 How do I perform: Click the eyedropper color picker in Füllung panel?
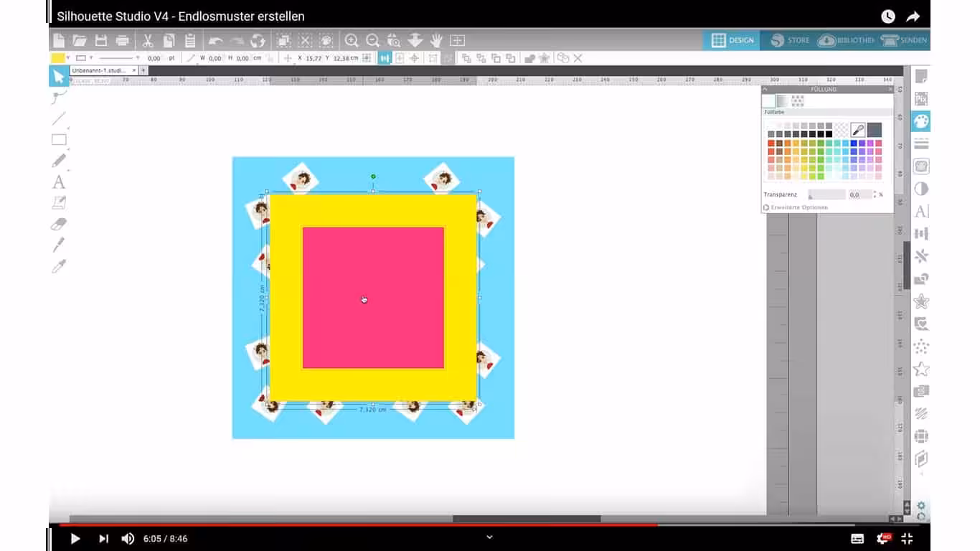(x=857, y=130)
